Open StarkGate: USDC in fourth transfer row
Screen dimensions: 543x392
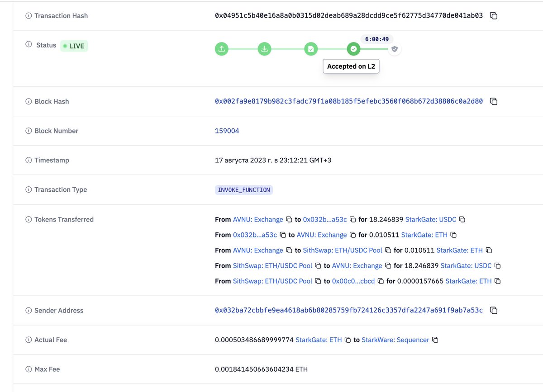click(x=466, y=266)
